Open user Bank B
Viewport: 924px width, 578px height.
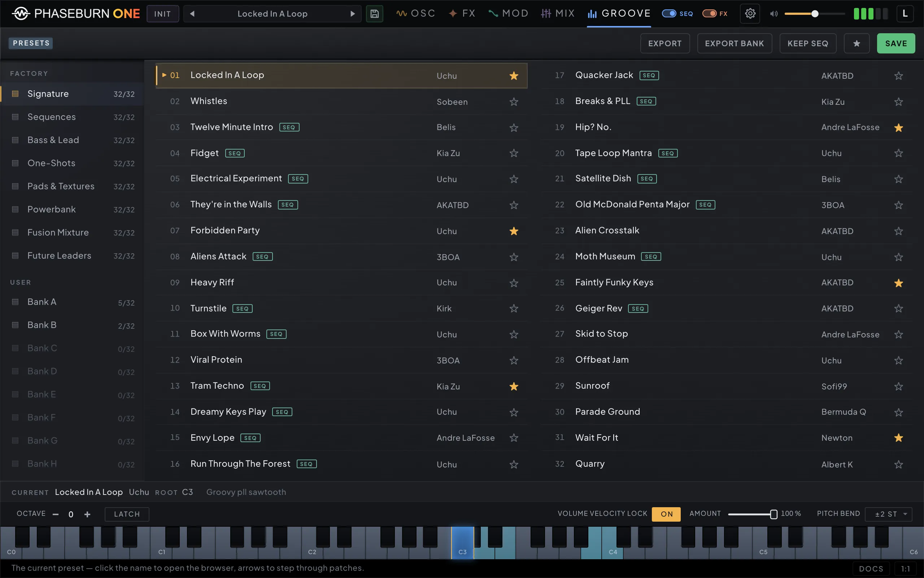click(73, 325)
